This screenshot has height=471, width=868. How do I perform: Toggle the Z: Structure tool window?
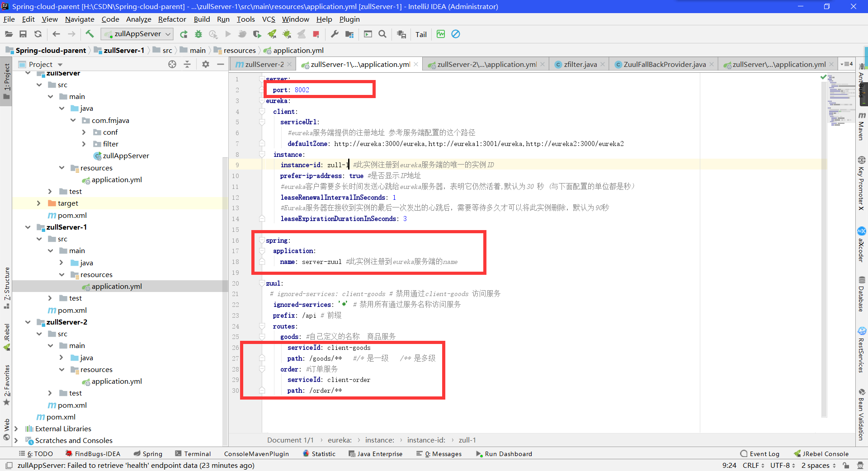coord(6,287)
